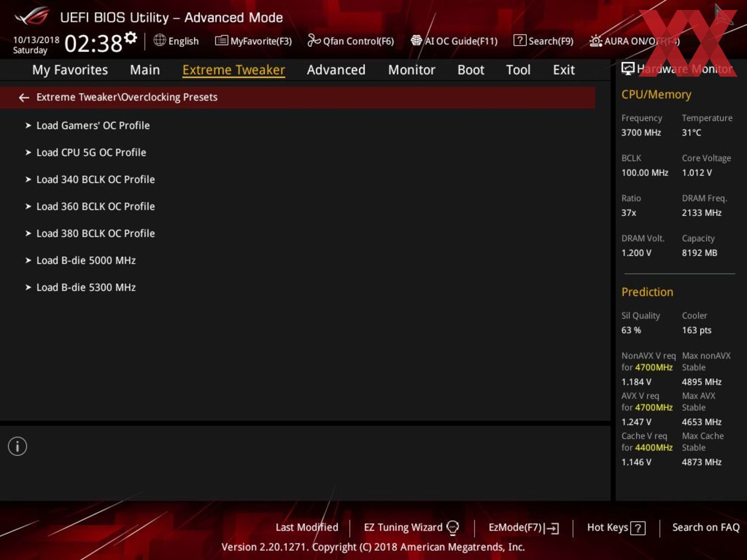
Task: Switch to My Favorites tab
Action: tap(70, 70)
